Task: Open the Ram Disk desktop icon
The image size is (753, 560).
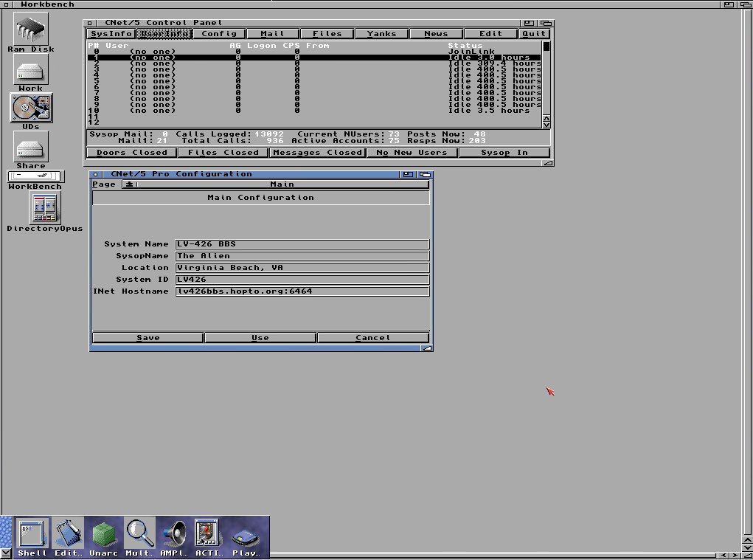Action: [30, 31]
